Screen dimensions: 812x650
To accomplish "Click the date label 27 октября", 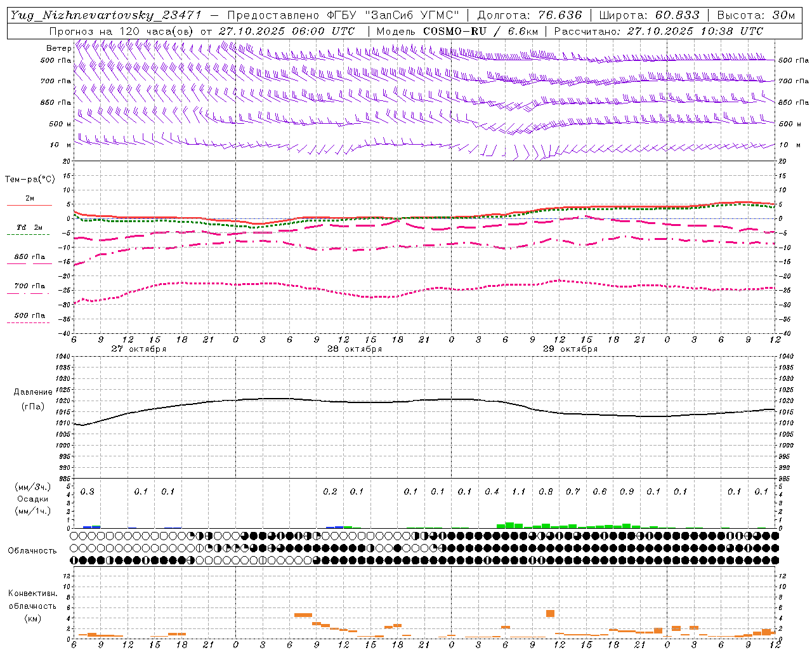I will pos(139,349).
